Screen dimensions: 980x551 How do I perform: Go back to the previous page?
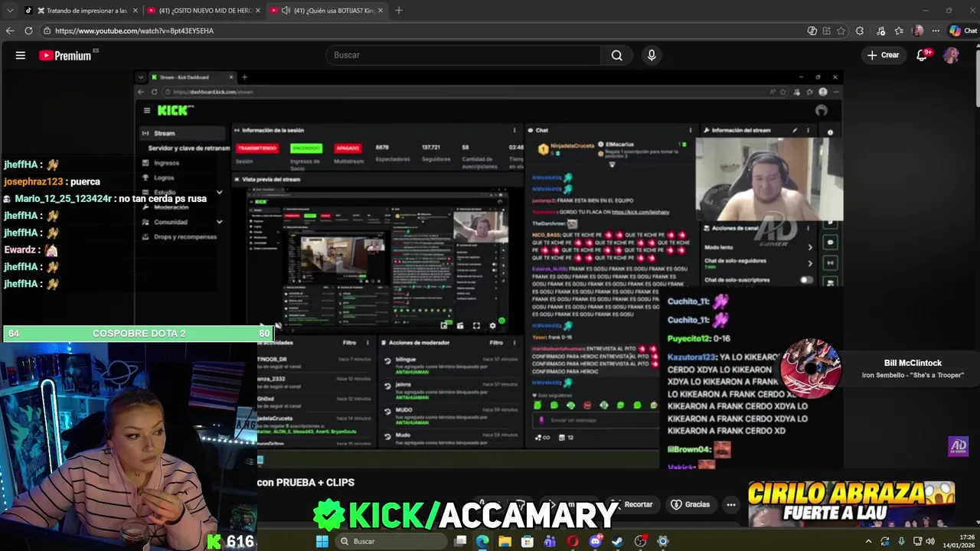click(10, 31)
